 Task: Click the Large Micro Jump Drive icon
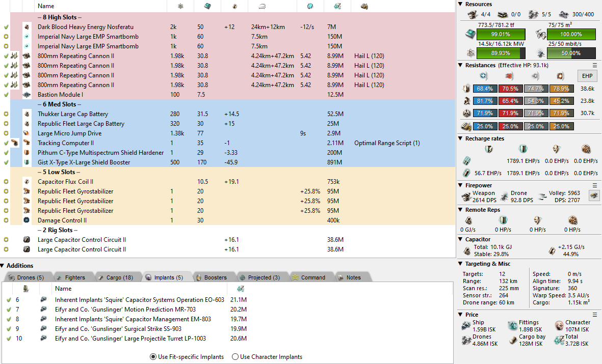click(x=27, y=133)
